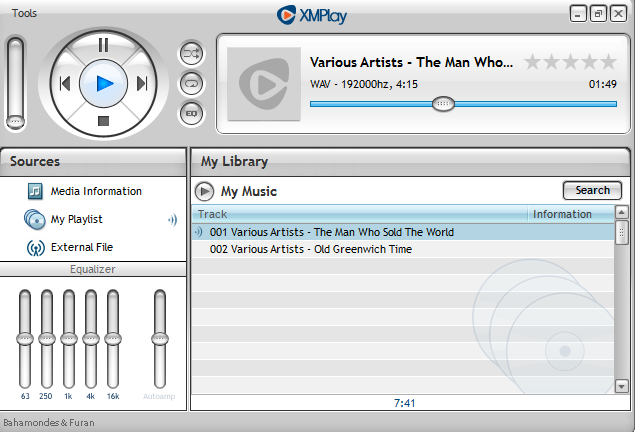Viewport: 635px width, 432px height.
Task: Click the 16k equalizer slider handle
Action: point(113,339)
